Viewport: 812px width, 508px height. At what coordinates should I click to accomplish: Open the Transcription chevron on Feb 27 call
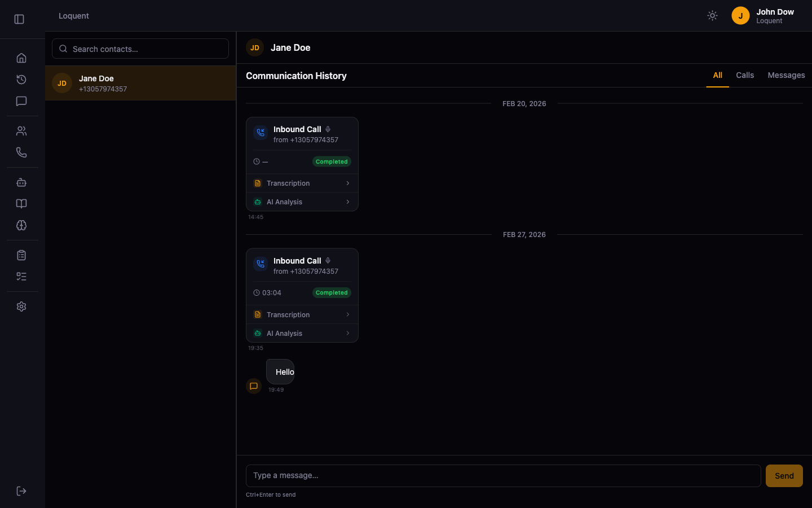tap(348, 314)
